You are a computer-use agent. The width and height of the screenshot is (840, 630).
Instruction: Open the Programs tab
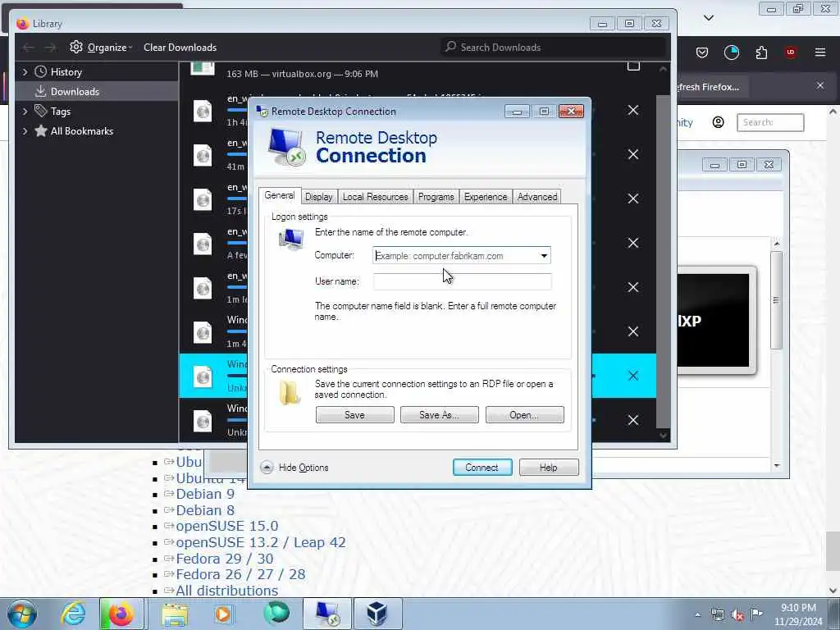coord(436,197)
